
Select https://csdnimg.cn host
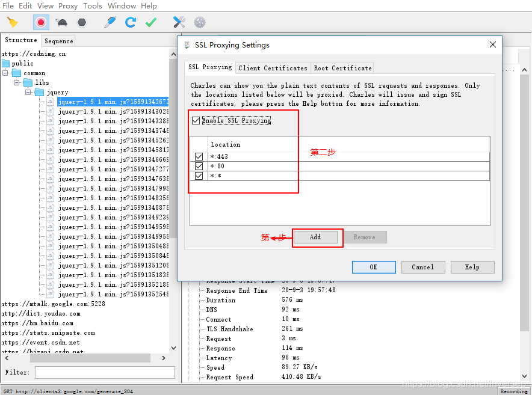tap(34, 54)
